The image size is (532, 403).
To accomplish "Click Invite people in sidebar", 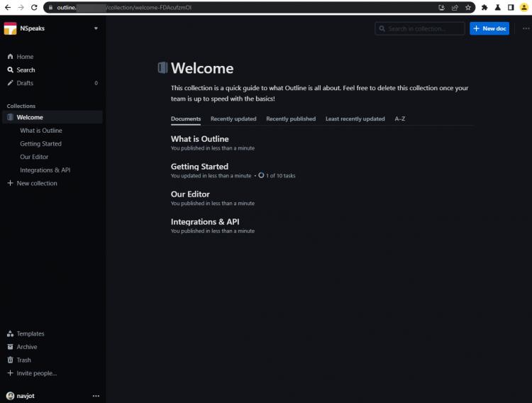I will pyautogui.click(x=36, y=373).
